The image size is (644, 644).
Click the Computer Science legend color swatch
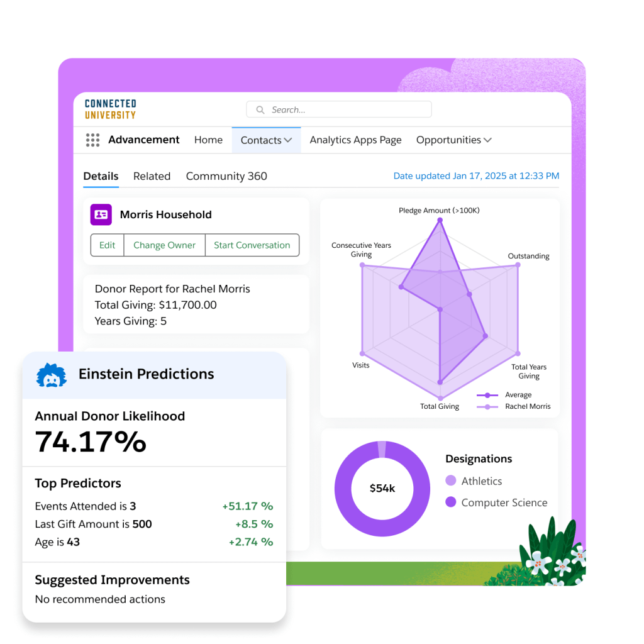pyautogui.click(x=450, y=502)
